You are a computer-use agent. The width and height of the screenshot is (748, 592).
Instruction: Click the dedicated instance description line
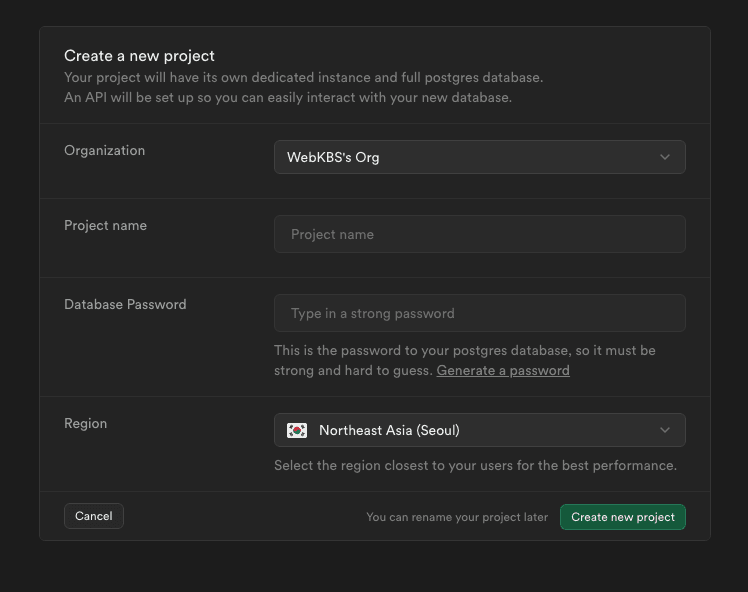tap(303, 77)
